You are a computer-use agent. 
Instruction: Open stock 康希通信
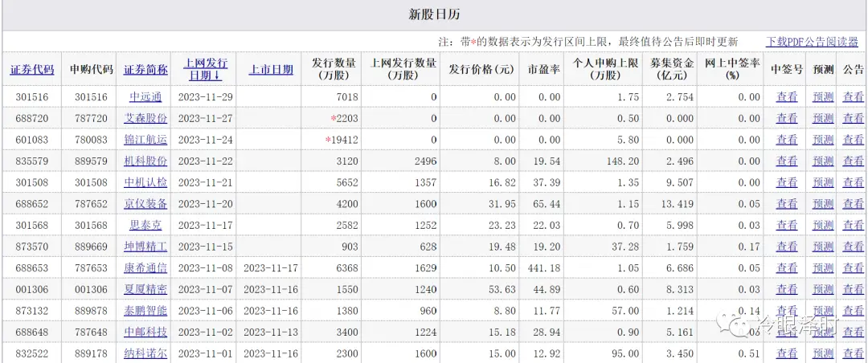tap(145, 267)
